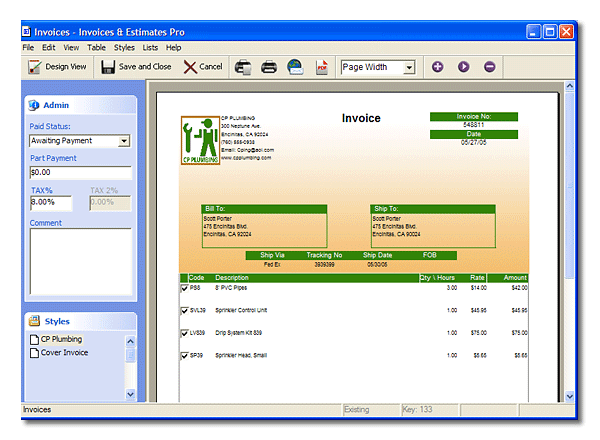Open the Page Width zoom dropdown
Viewport: 600px width, 440px height.
[409, 68]
